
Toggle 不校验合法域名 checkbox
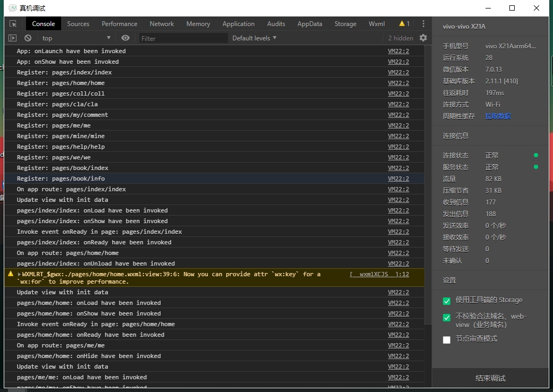coord(447,318)
